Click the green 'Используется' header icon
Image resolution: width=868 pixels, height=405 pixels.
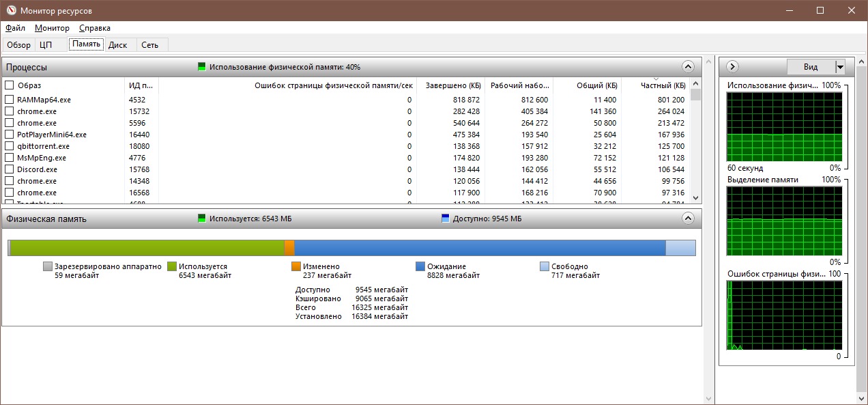[201, 219]
